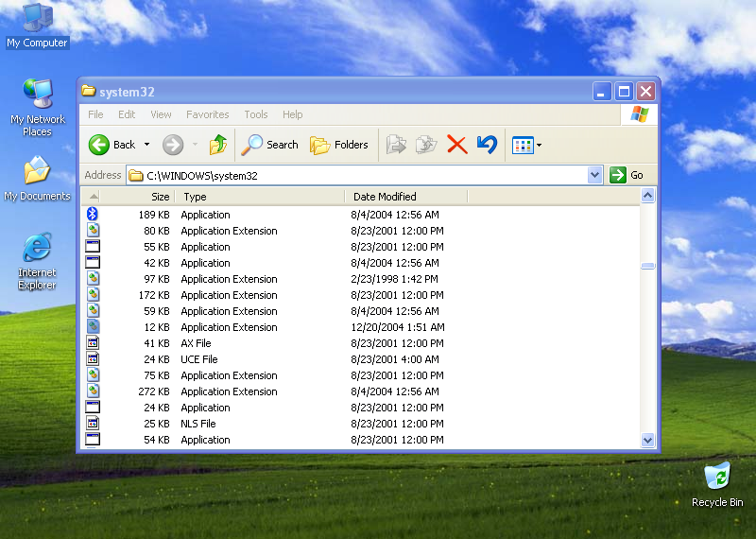Sort by the Type column header

click(x=260, y=197)
